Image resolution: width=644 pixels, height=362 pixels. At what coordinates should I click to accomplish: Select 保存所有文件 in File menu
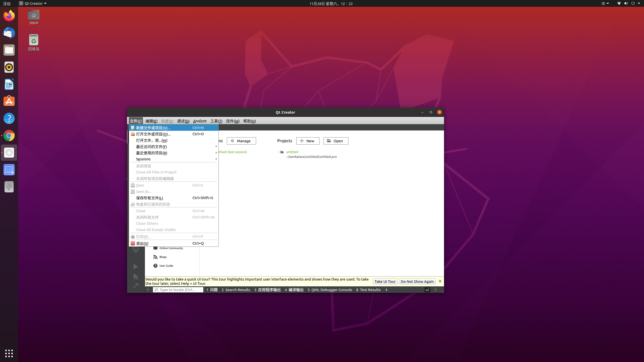point(174,198)
